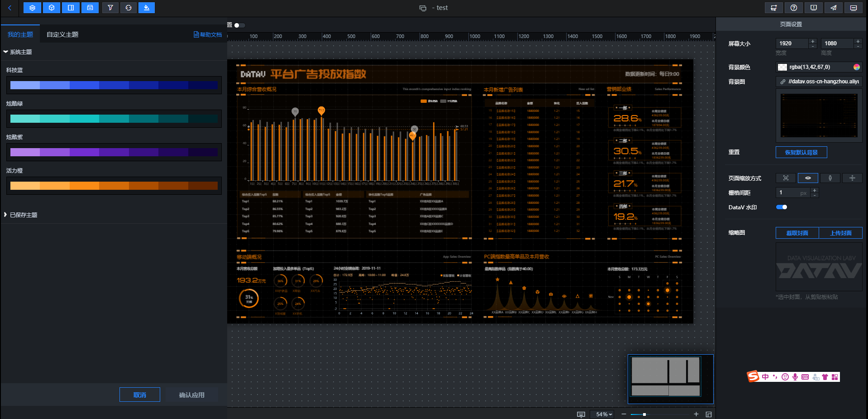
Task: Click the screen width stepper buttons
Action: 813,43
